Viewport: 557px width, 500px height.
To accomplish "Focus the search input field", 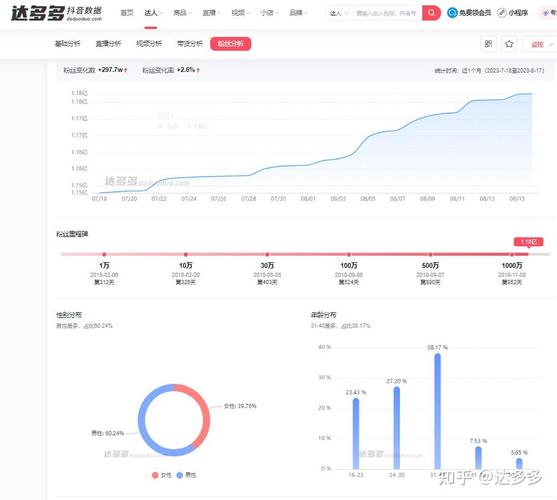I will 386,13.
